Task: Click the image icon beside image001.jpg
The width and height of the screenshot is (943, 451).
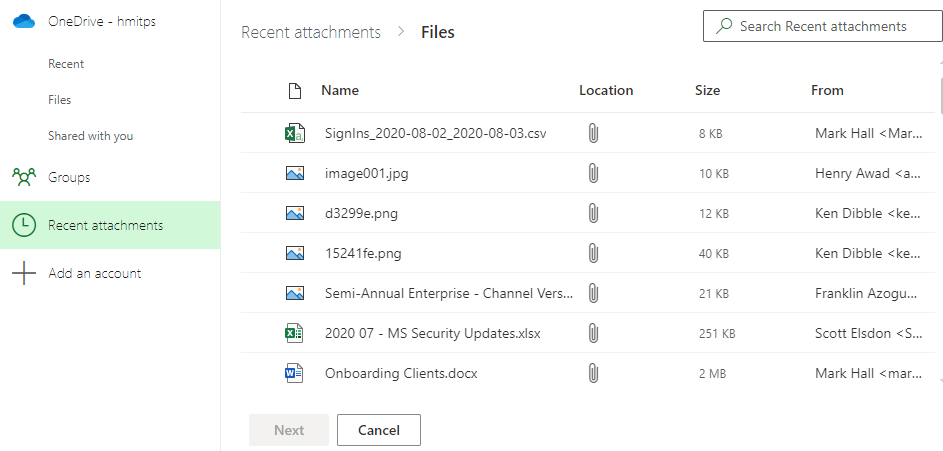Action: tap(294, 173)
